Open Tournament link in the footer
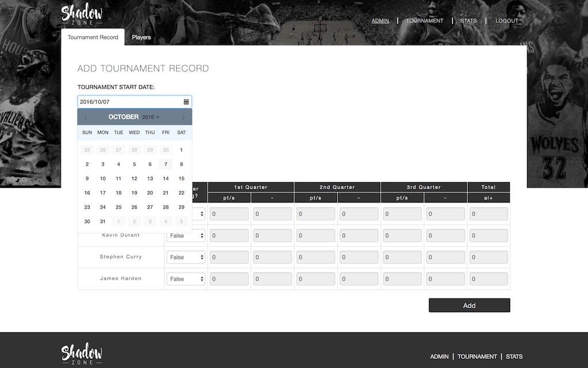Image resolution: width=588 pixels, height=368 pixels. (x=477, y=356)
